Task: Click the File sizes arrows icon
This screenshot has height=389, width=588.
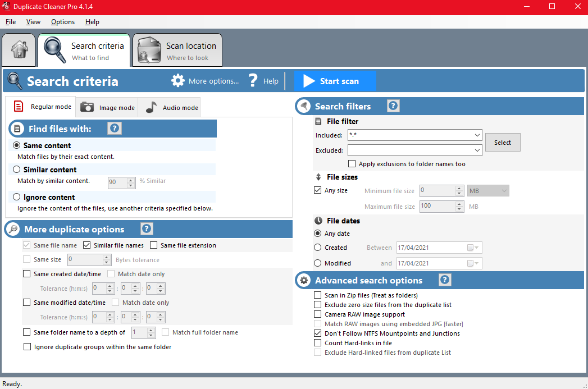Action: (318, 177)
